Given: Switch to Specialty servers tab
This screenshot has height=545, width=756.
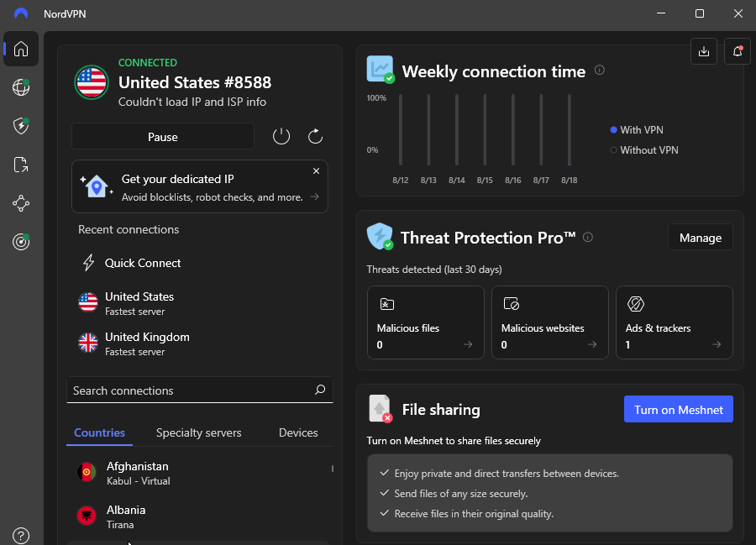Looking at the screenshot, I should click(x=198, y=433).
